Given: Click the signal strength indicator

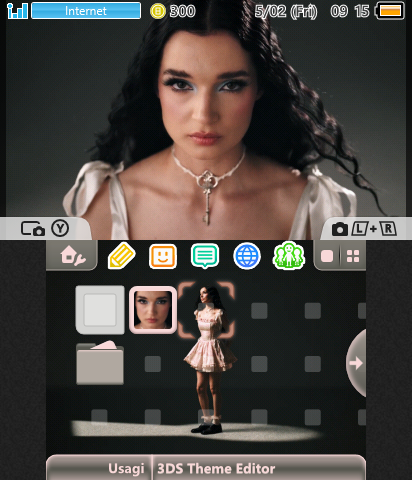Looking at the screenshot, I should point(17,11).
